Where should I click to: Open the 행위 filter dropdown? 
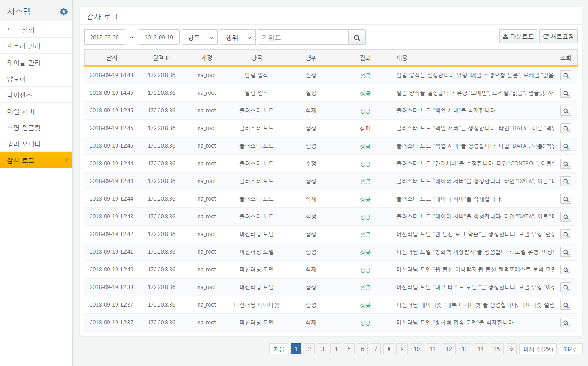238,37
